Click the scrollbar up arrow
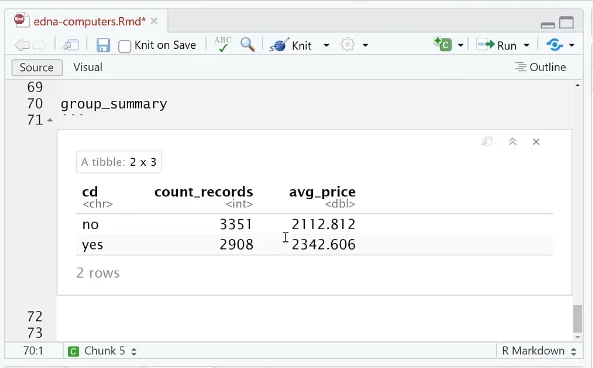The height and width of the screenshot is (368, 593). [577, 85]
